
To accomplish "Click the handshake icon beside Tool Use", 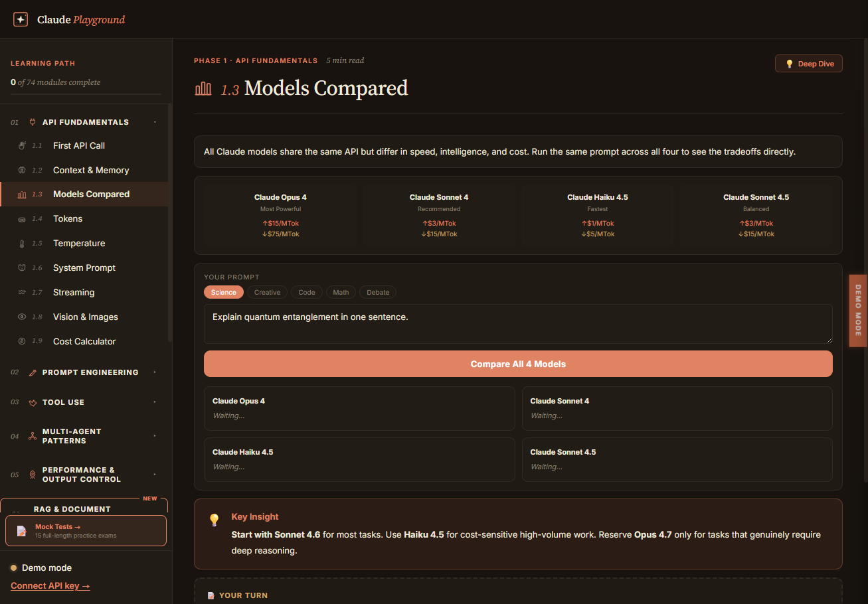I will (33, 402).
